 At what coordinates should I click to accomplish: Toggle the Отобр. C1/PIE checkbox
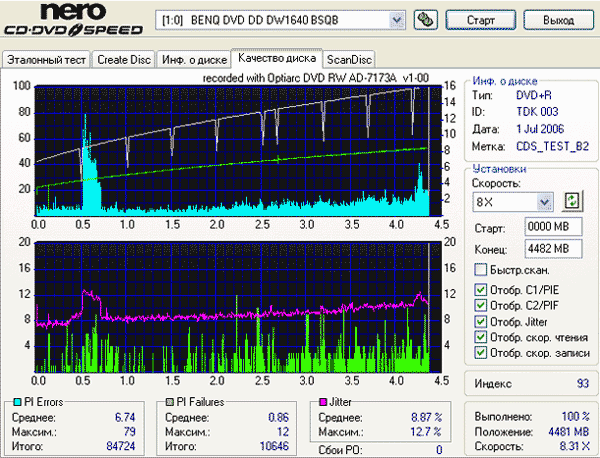coord(480,290)
